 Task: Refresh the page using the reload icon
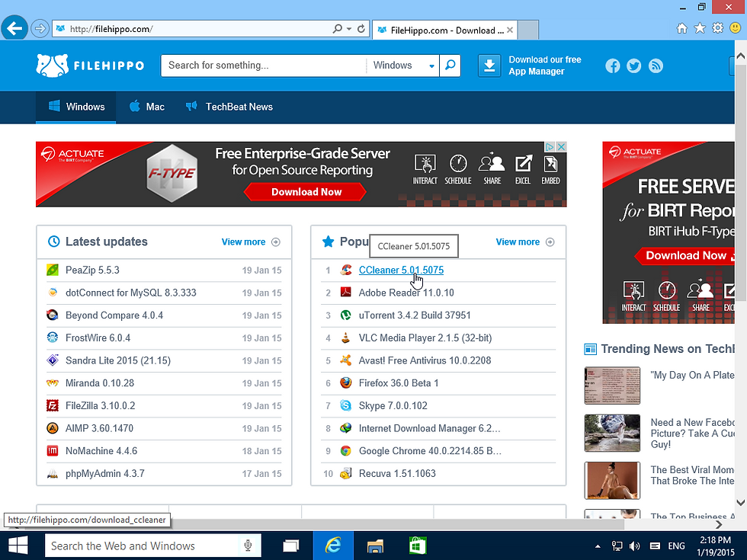tap(361, 29)
